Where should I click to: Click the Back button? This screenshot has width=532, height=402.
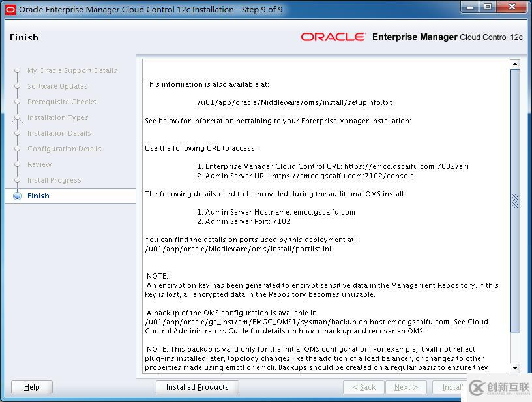pos(363,387)
